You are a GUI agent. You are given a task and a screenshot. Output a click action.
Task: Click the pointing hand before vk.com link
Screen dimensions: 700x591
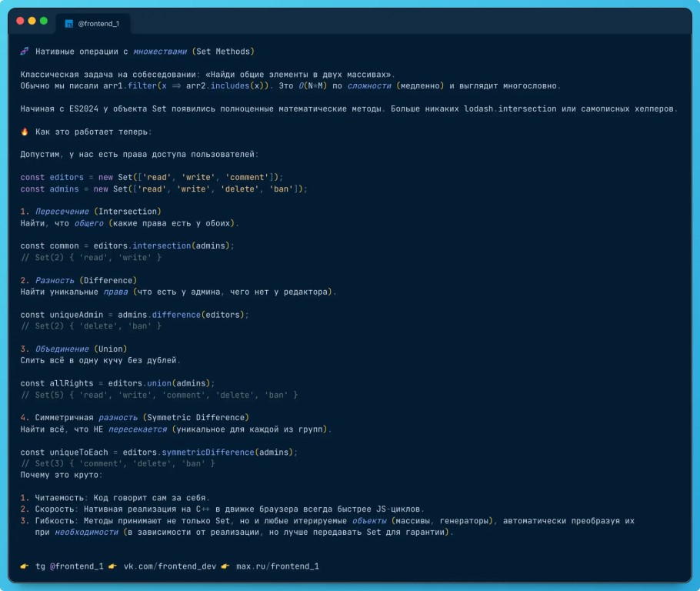pos(113,566)
